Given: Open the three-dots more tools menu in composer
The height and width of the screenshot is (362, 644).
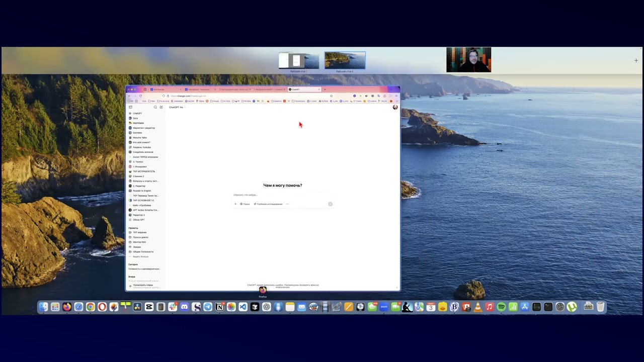Looking at the screenshot, I should pos(287,204).
